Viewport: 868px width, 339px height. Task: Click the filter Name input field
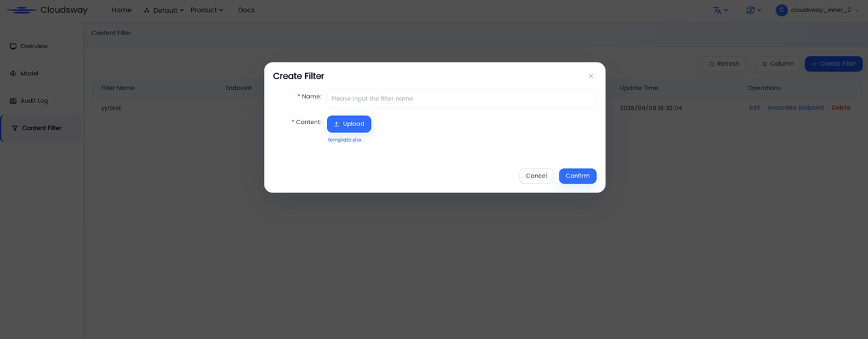[462, 98]
